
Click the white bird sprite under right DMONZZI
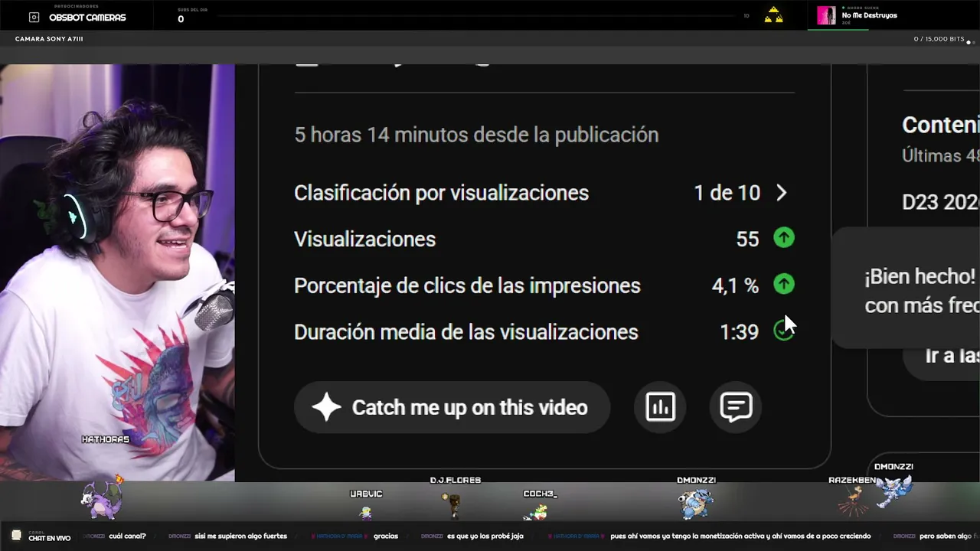point(895,491)
